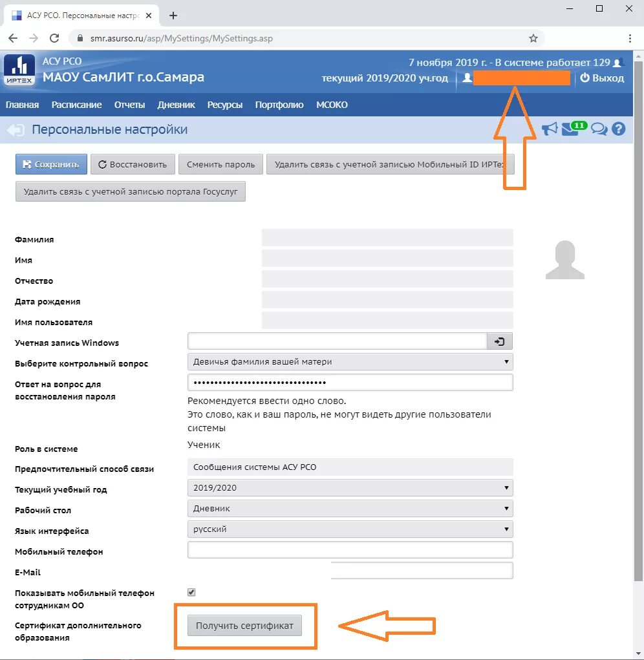
Task: Click the users-online icon next to 129
Action: point(618,63)
